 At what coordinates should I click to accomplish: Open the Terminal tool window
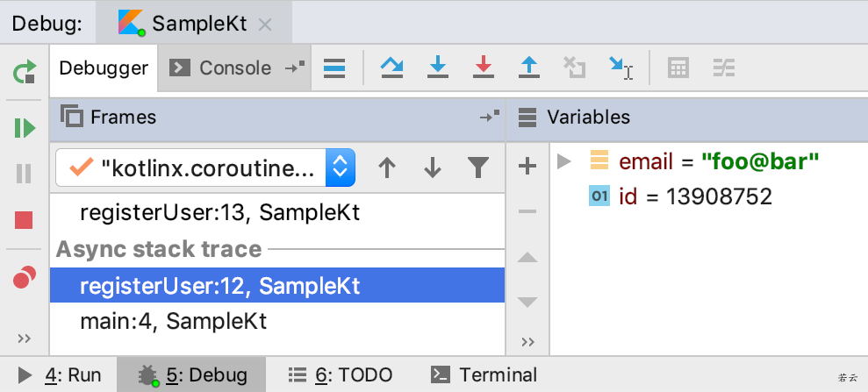tap(484, 375)
